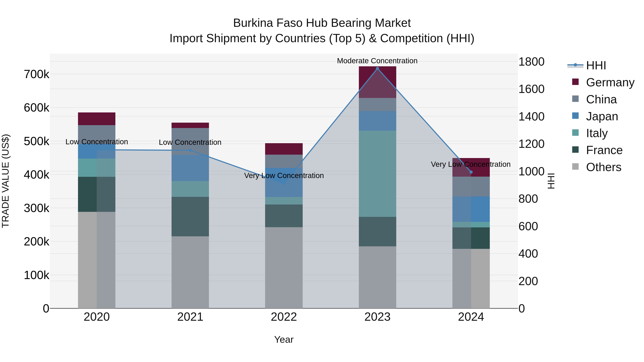Select the 2021 Japan bar segment
This screenshot has width=644, height=362.
(x=190, y=168)
